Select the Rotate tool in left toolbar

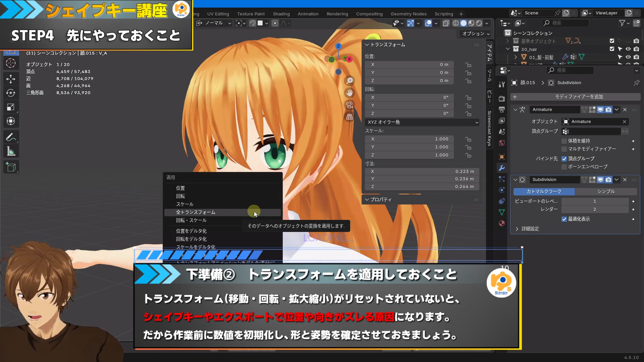11,93
